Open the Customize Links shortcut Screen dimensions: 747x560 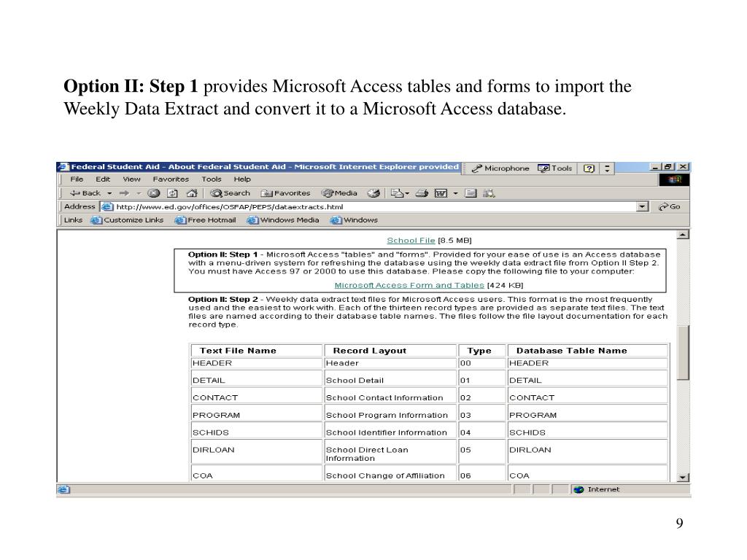click(127, 220)
